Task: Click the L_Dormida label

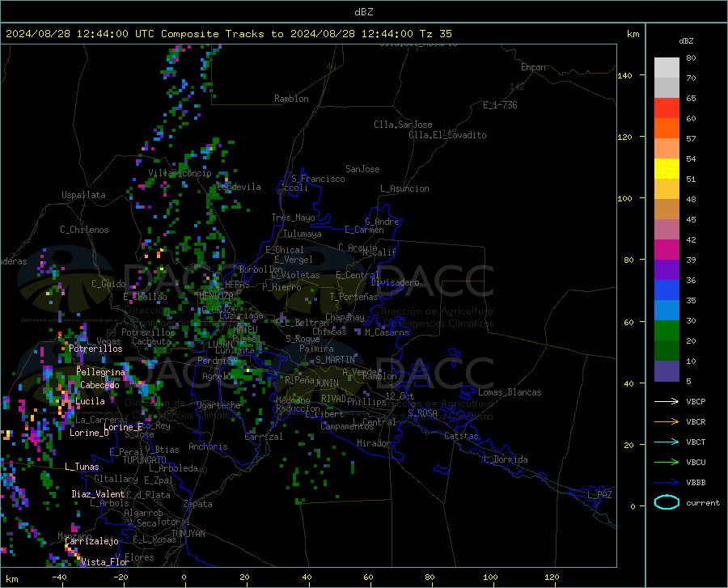Action: pyautogui.click(x=505, y=459)
